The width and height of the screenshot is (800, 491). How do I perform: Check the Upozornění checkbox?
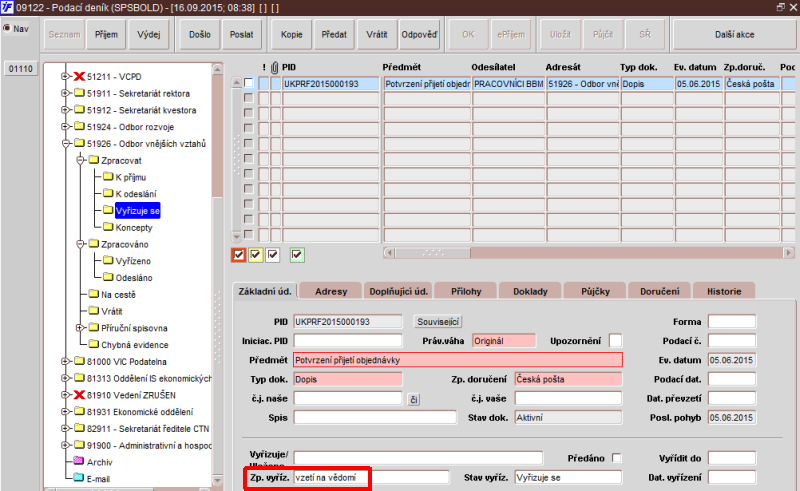[616, 340]
